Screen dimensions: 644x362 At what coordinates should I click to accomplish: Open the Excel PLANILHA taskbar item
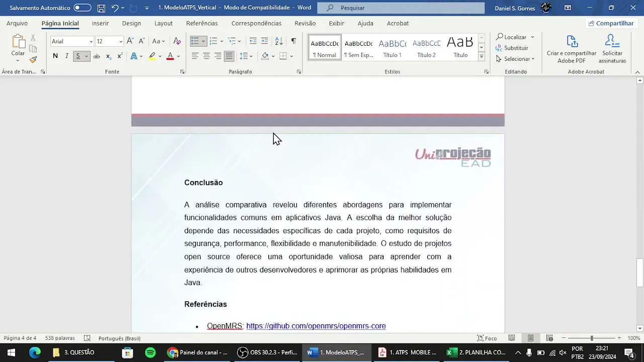pos(476,352)
